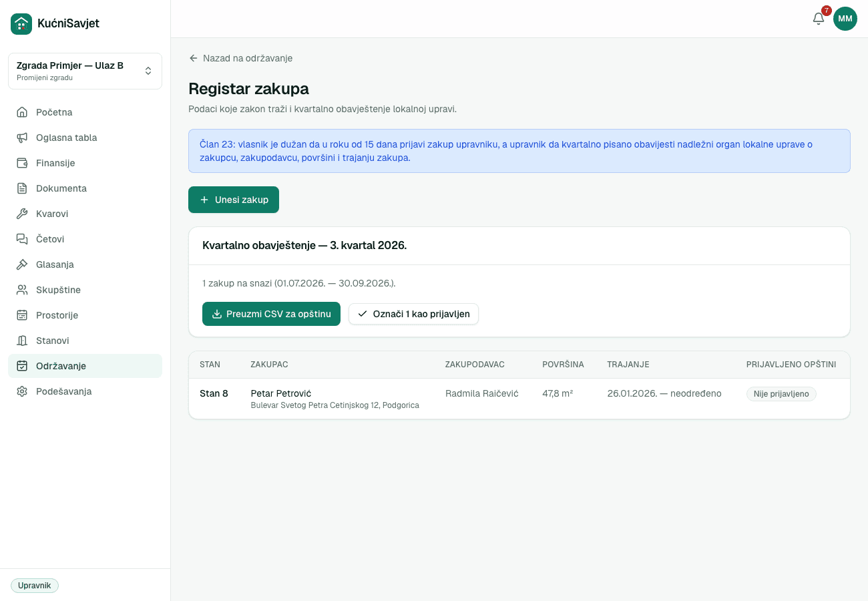Navigate to Dokumenta
This screenshot has width=868, height=601.
click(x=85, y=188)
